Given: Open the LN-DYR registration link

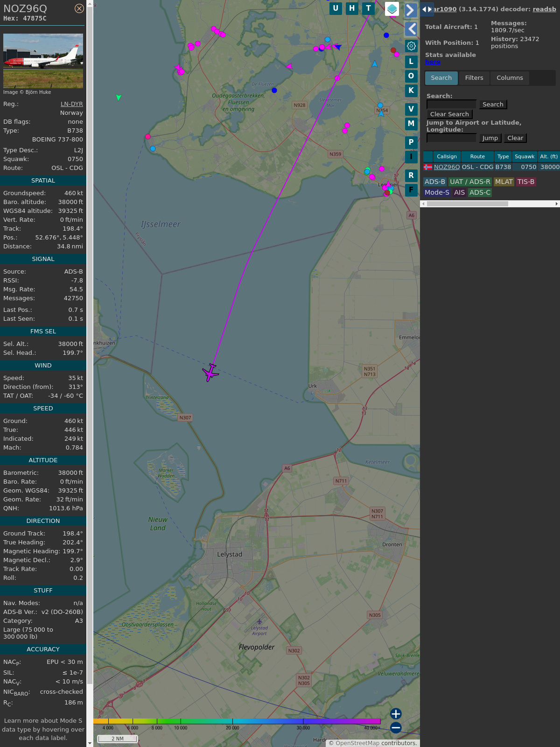Looking at the screenshot, I should [71, 104].
